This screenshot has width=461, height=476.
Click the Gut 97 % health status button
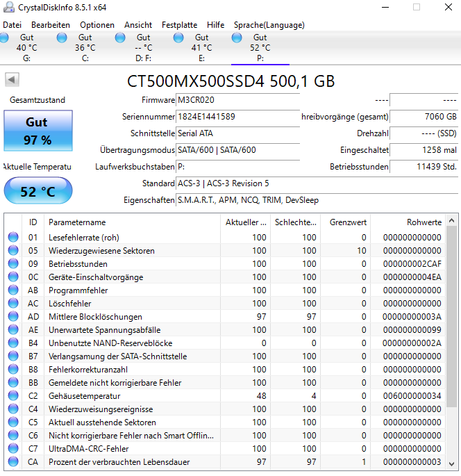point(38,131)
